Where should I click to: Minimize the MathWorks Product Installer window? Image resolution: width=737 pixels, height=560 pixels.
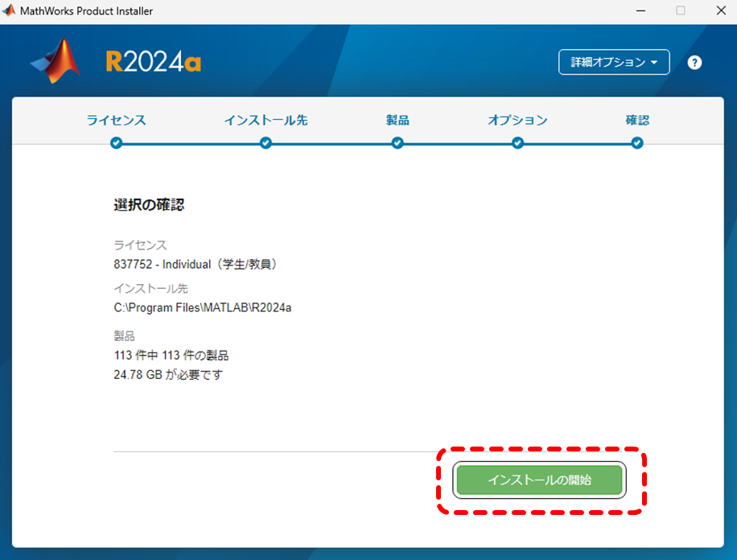tap(640, 10)
